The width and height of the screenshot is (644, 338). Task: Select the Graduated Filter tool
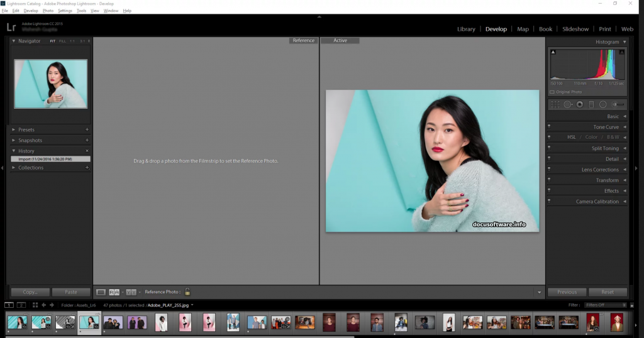[591, 104]
